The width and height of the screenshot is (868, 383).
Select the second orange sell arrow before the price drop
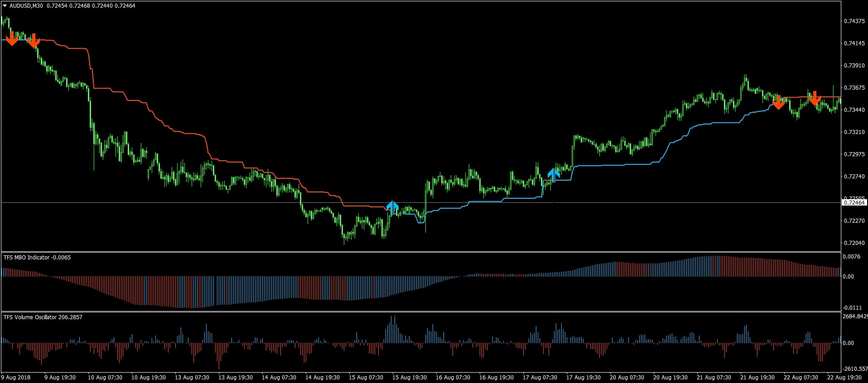[34, 41]
